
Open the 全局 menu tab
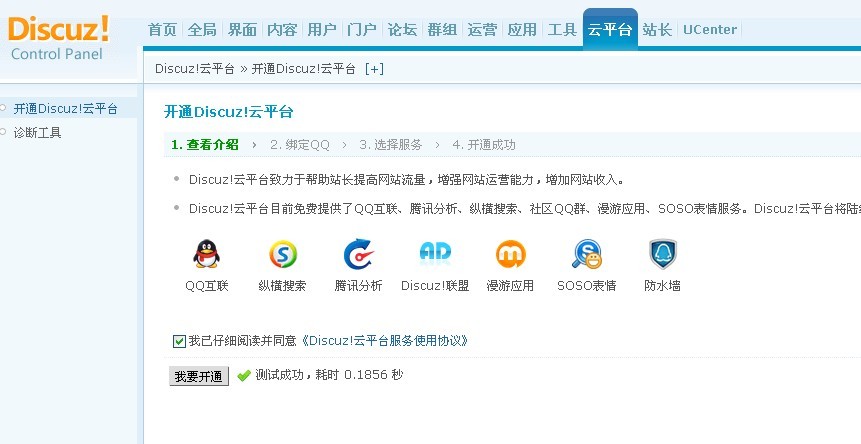202,30
